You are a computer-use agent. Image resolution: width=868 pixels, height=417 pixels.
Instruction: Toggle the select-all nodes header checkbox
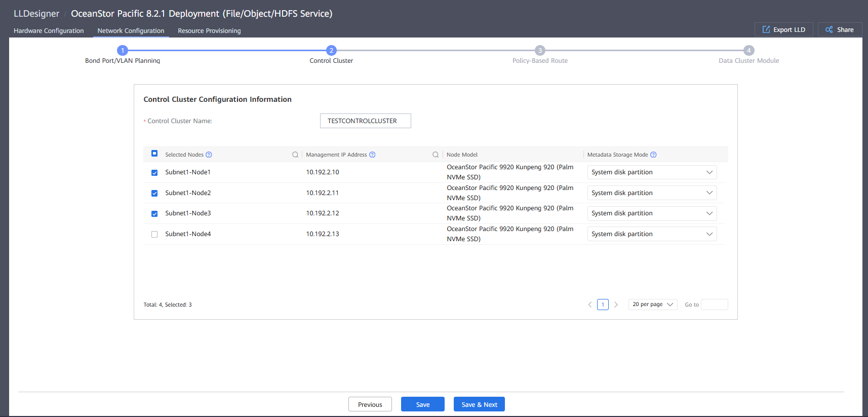pos(154,154)
